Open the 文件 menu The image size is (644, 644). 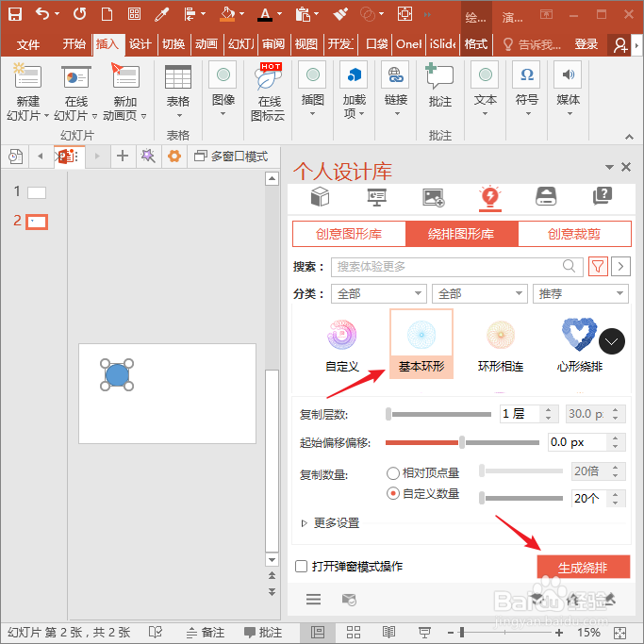pos(28,44)
